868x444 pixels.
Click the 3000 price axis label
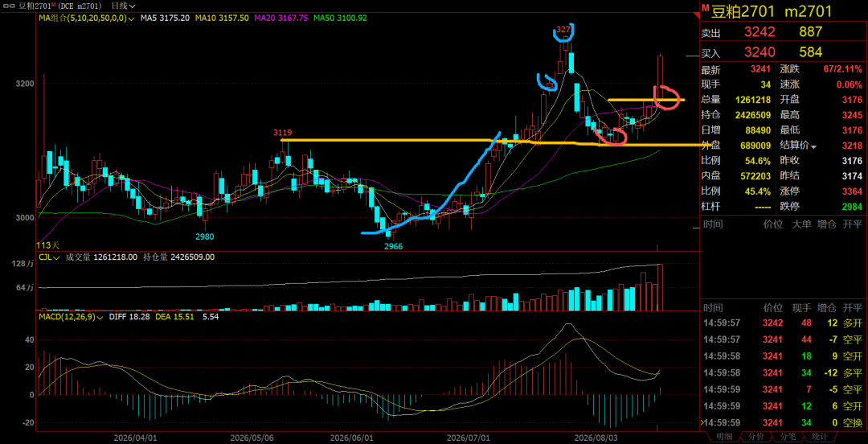tap(26, 218)
